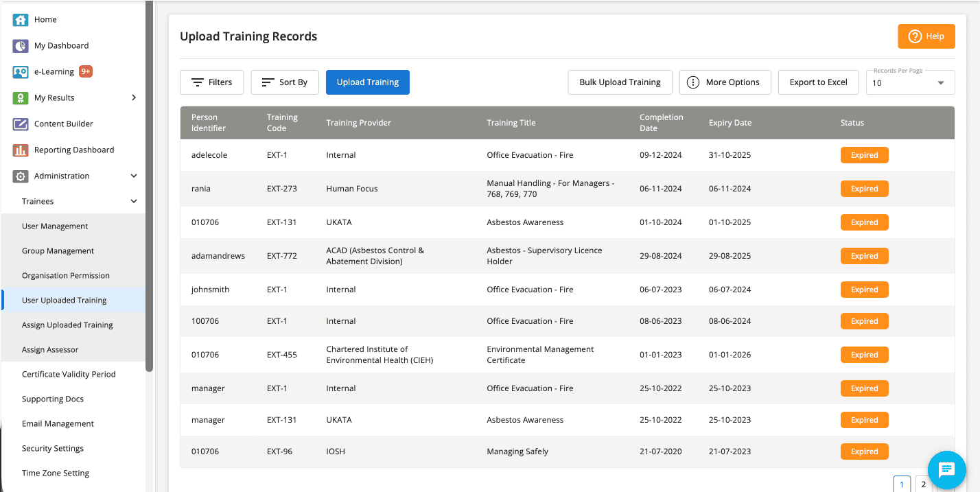Click the Administration gear icon

tap(21, 176)
